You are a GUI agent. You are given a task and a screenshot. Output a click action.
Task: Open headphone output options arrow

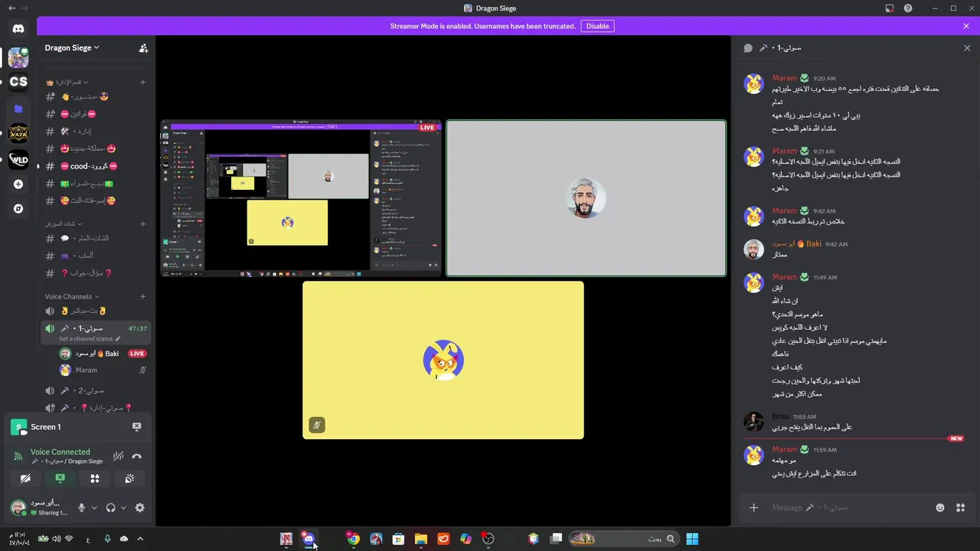(x=123, y=507)
